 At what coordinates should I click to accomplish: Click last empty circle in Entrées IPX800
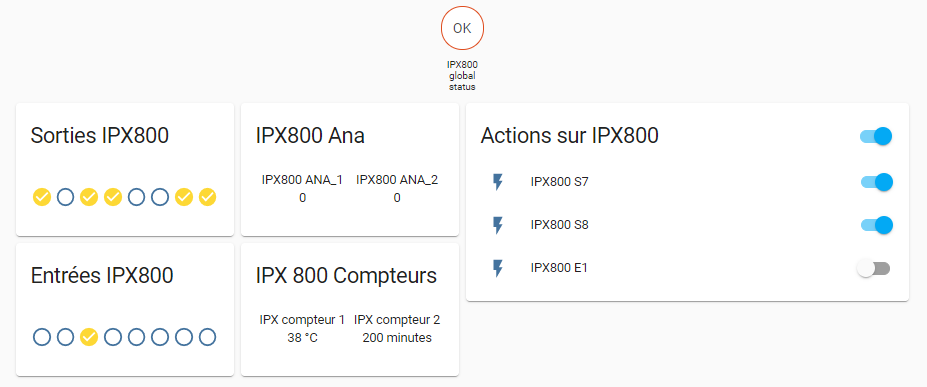pyautogui.click(x=207, y=337)
